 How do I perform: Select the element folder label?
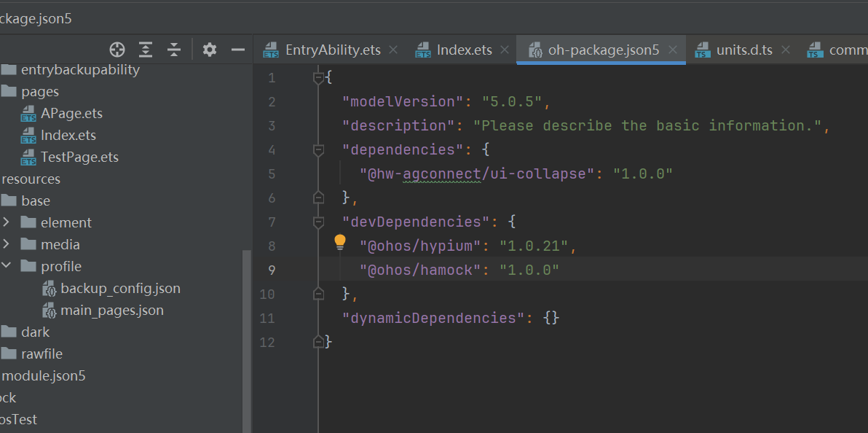point(66,223)
